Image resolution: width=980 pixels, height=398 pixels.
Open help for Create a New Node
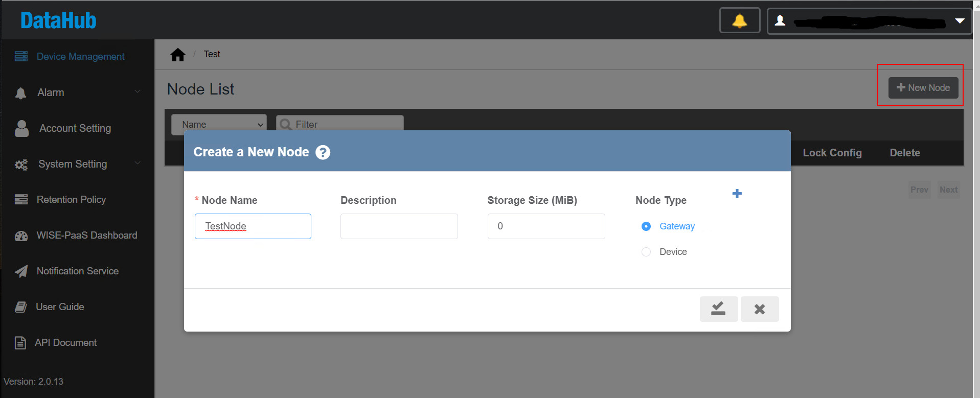click(323, 152)
